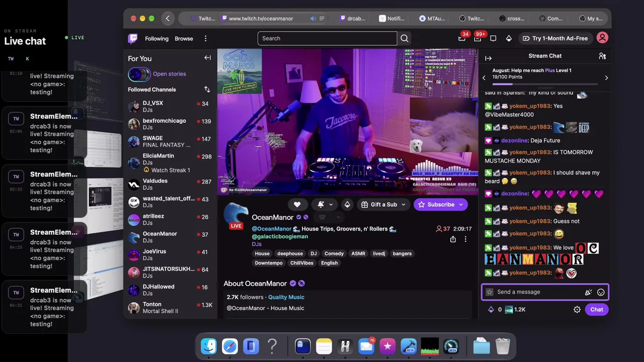Open the emote picker smiley in chat
Screen dimensions: 644x362
point(601,292)
